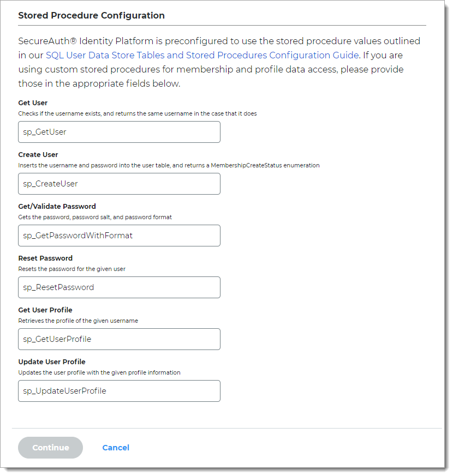Click the "Get User Profile" label
Viewport: 453px width, 476px height.
[x=45, y=310]
